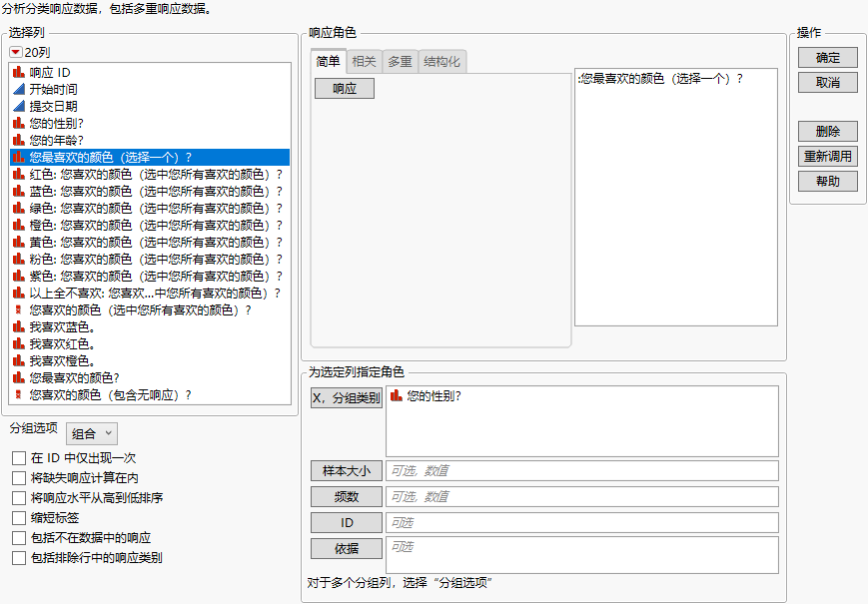Click the 频数 role button

(346, 496)
